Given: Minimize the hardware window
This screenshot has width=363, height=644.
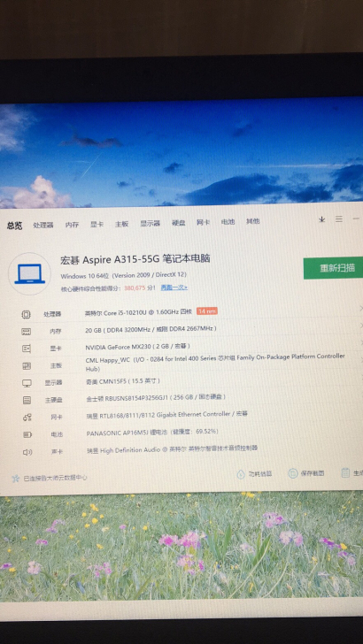Looking at the screenshot, I should tap(356, 218).
